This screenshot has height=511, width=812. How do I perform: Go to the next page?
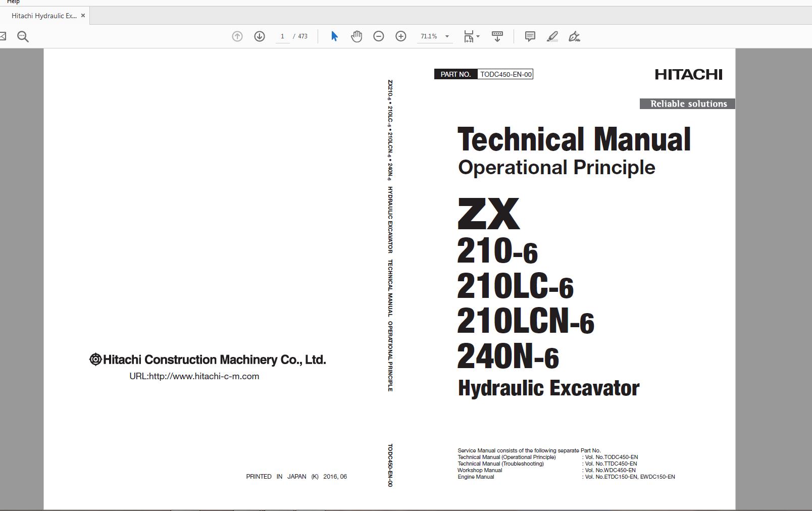[260, 36]
